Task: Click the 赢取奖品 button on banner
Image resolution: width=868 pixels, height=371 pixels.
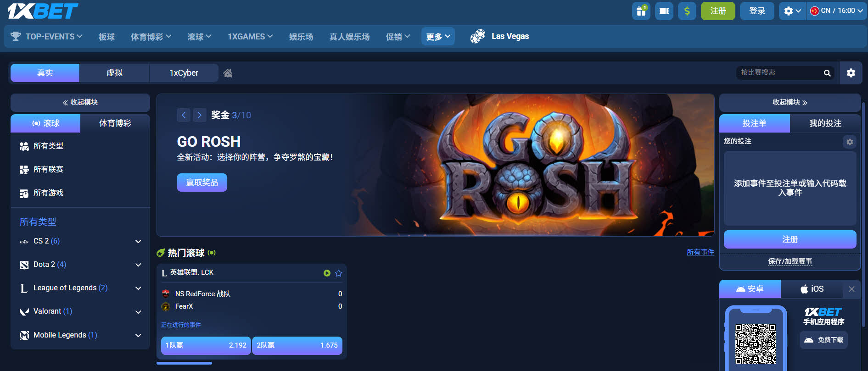Action: 202,183
